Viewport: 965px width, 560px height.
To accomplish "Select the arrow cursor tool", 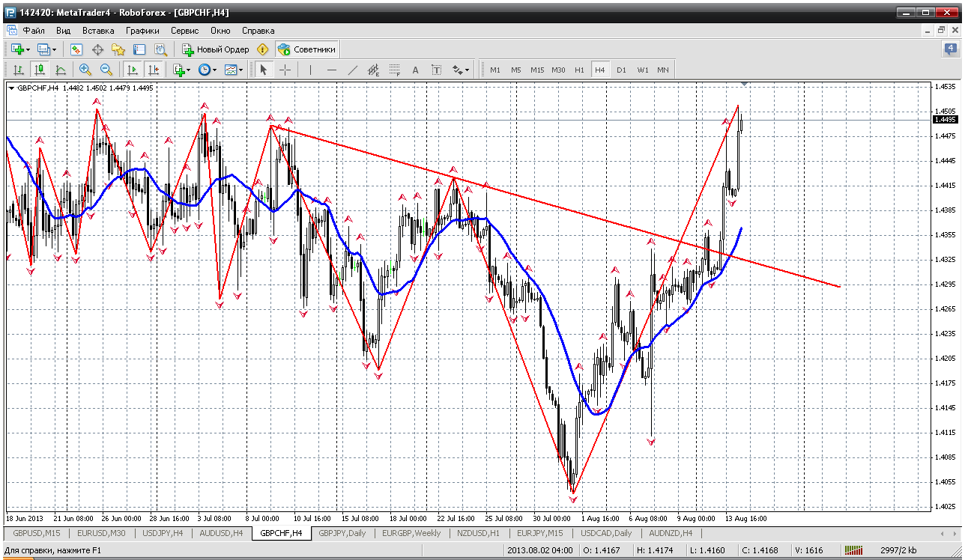I will click(263, 70).
